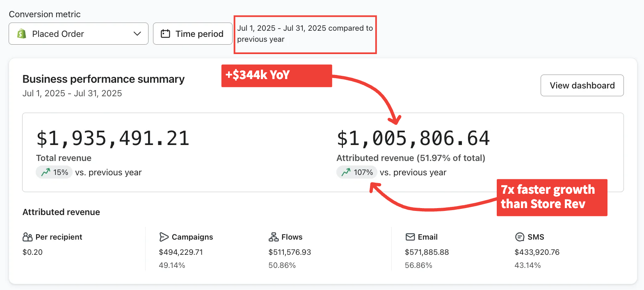Click the Total revenue label

pyautogui.click(x=64, y=158)
